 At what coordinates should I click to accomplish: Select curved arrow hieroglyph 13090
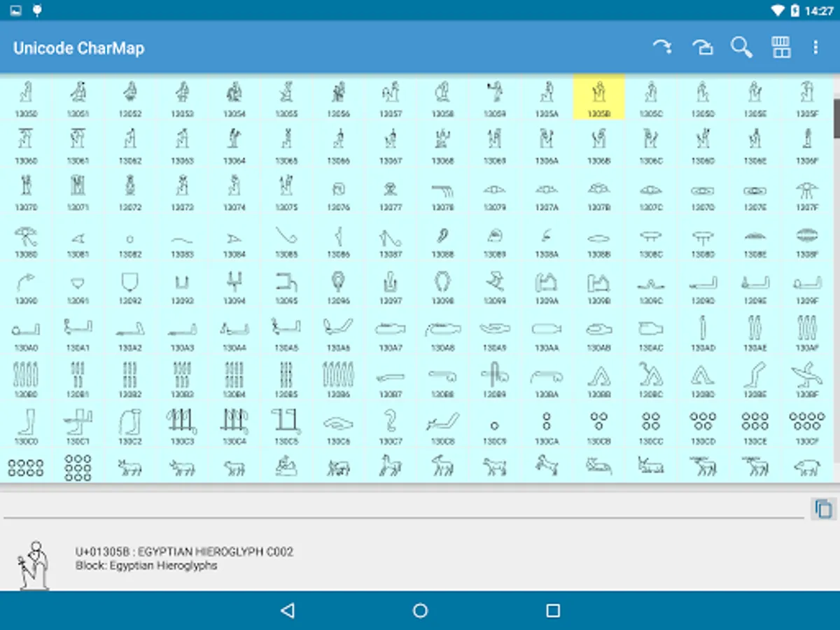26,285
